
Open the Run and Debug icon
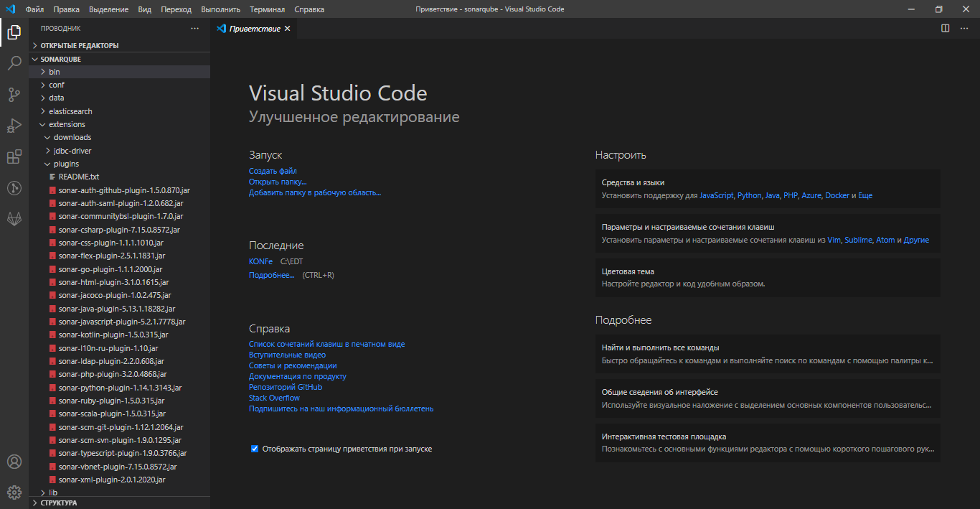point(14,126)
